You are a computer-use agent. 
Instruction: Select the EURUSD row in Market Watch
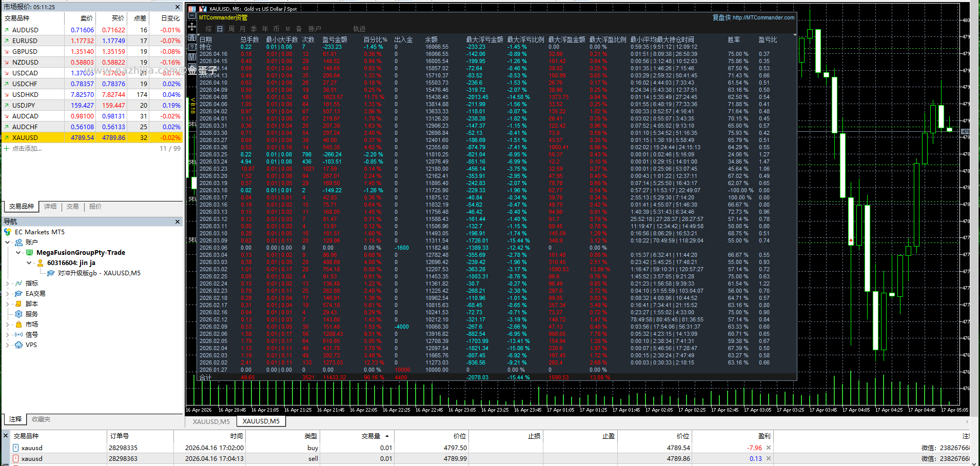[x=92, y=41]
